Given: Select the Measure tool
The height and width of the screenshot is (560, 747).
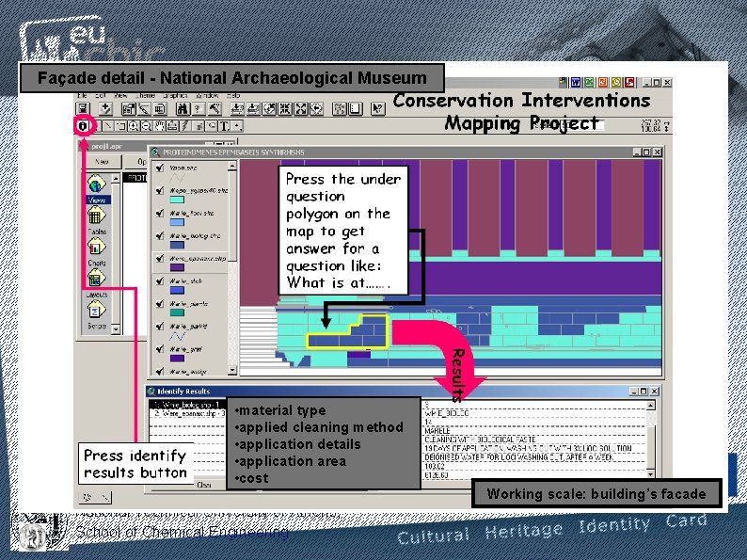Looking at the screenshot, I should click(x=172, y=126).
